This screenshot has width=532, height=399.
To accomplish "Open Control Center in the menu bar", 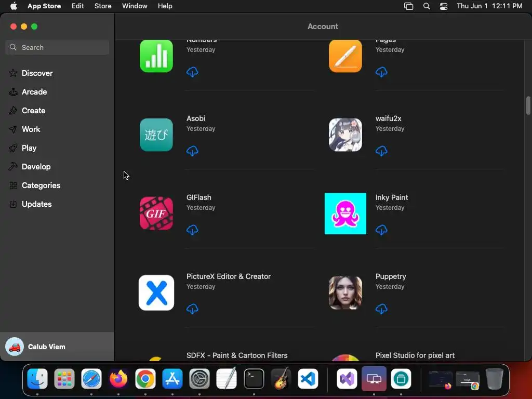I will pos(444,6).
